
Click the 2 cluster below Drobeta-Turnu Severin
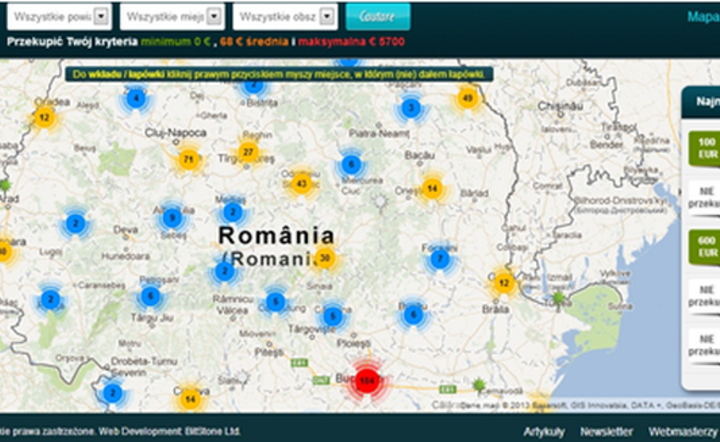(112, 393)
